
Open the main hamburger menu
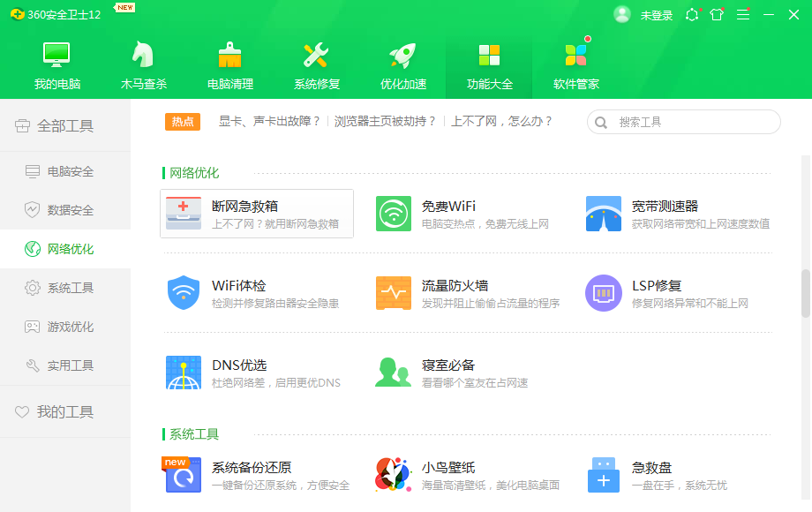pyautogui.click(x=742, y=14)
